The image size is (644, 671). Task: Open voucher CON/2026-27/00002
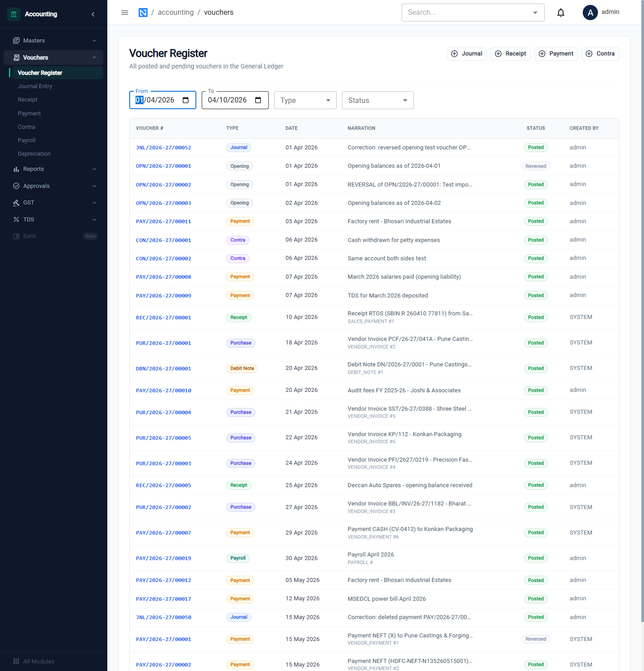164,259
